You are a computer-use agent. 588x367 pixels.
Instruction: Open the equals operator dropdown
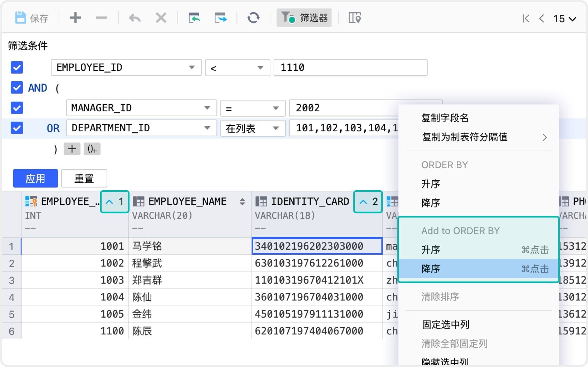253,108
